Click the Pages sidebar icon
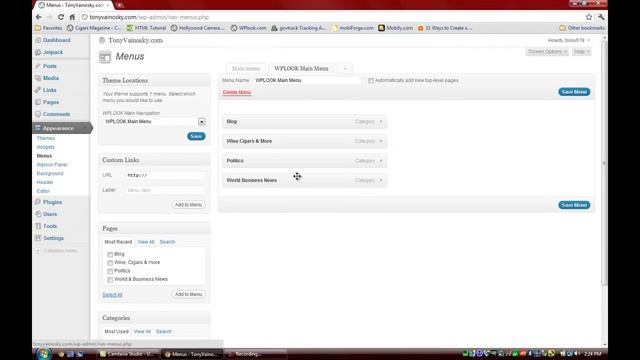This screenshot has height=360, width=640. coord(38,102)
